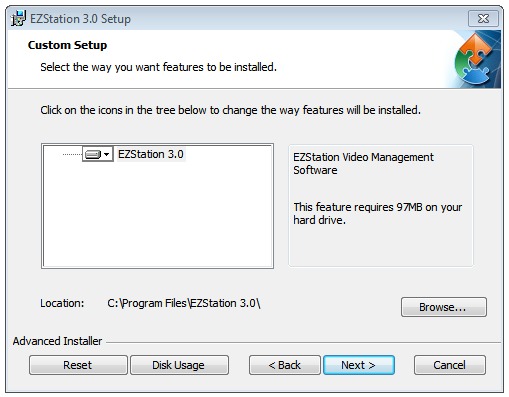Proceed with the Next button
The height and width of the screenshot is (397, 509).
pos(359,365)
